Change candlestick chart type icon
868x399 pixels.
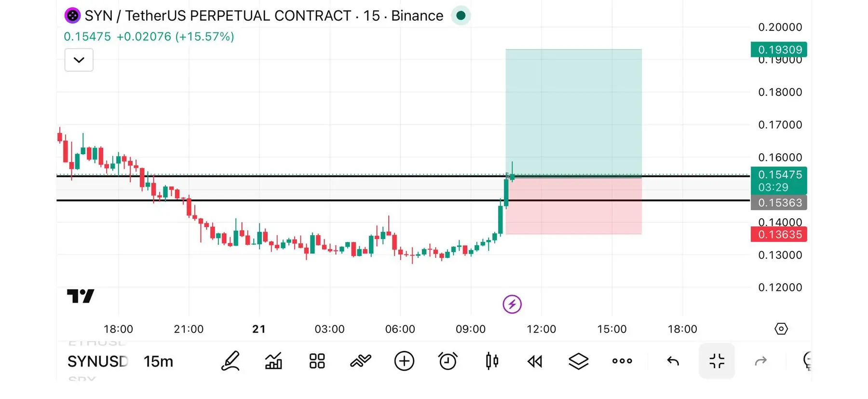[492, 361]
